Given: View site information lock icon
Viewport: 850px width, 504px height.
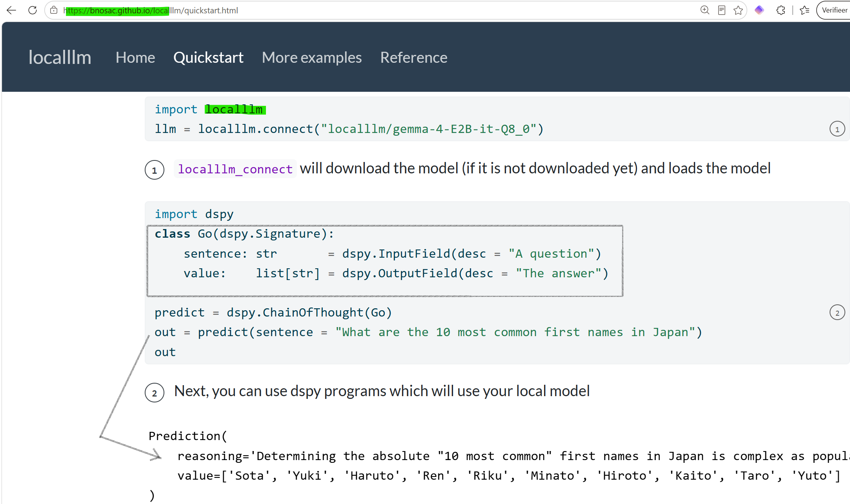Looking at the screenshot, I should coord(54,10).
